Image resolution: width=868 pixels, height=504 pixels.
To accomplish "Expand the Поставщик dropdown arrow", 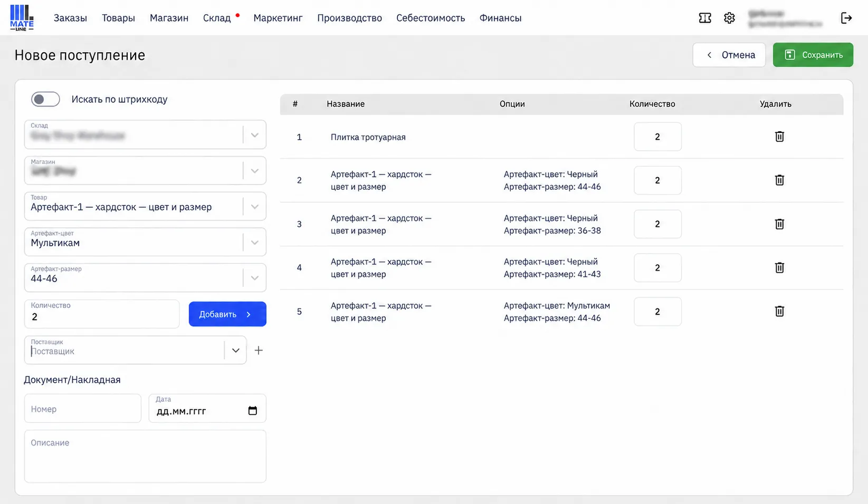I will pyautogui.click(x=235, y=351).
